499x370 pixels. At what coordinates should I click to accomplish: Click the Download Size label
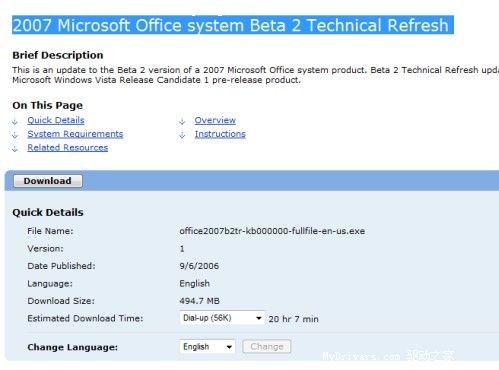pos(61,301)
